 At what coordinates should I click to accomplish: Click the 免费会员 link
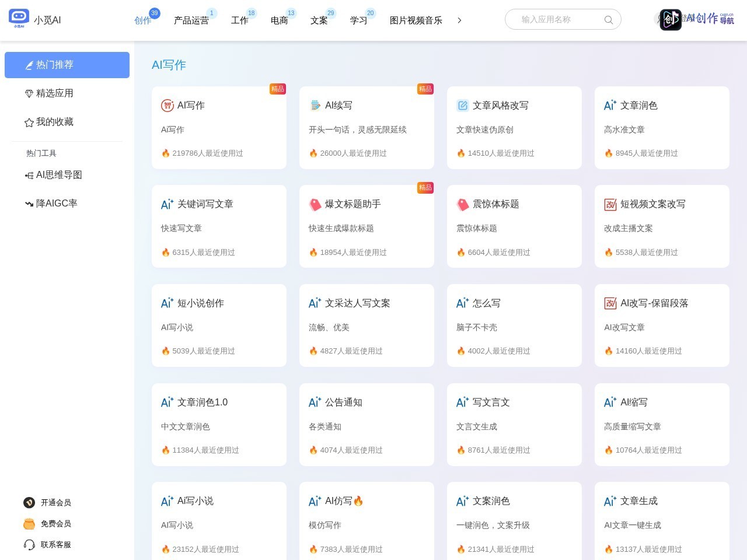(56, 524)
